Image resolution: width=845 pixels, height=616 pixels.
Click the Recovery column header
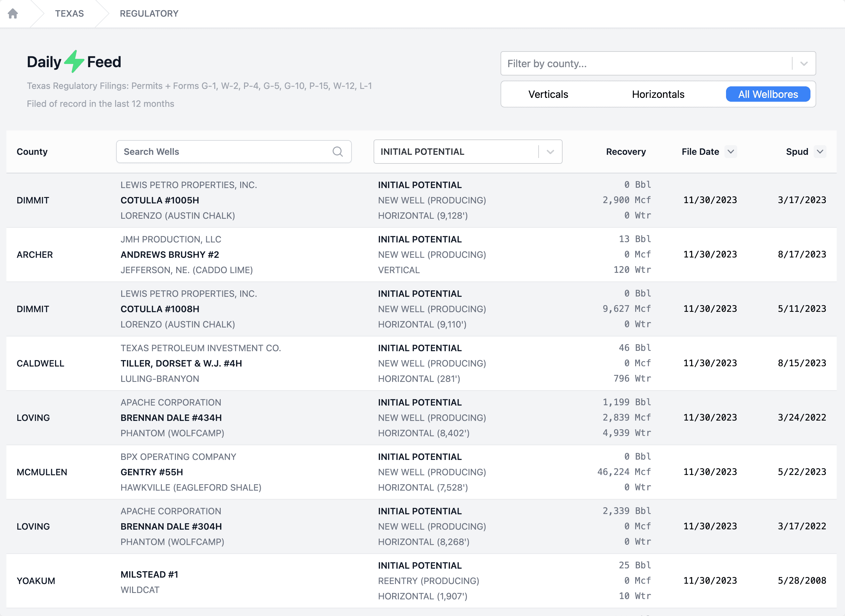626,152
